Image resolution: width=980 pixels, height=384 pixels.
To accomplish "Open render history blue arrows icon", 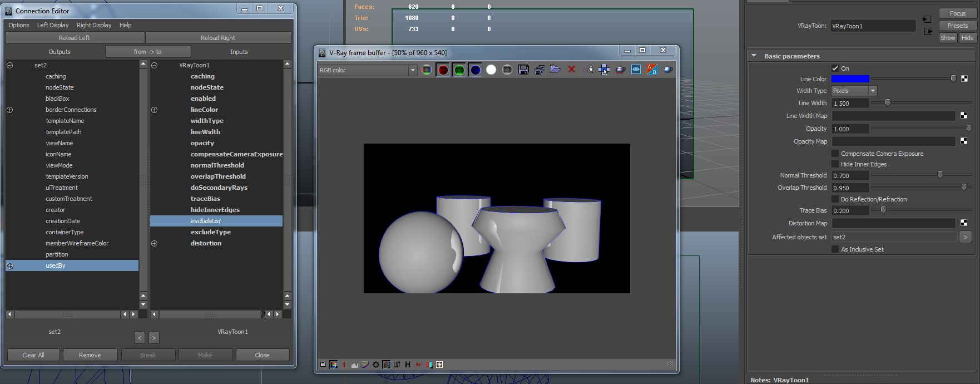I will [x=636, y=70].
